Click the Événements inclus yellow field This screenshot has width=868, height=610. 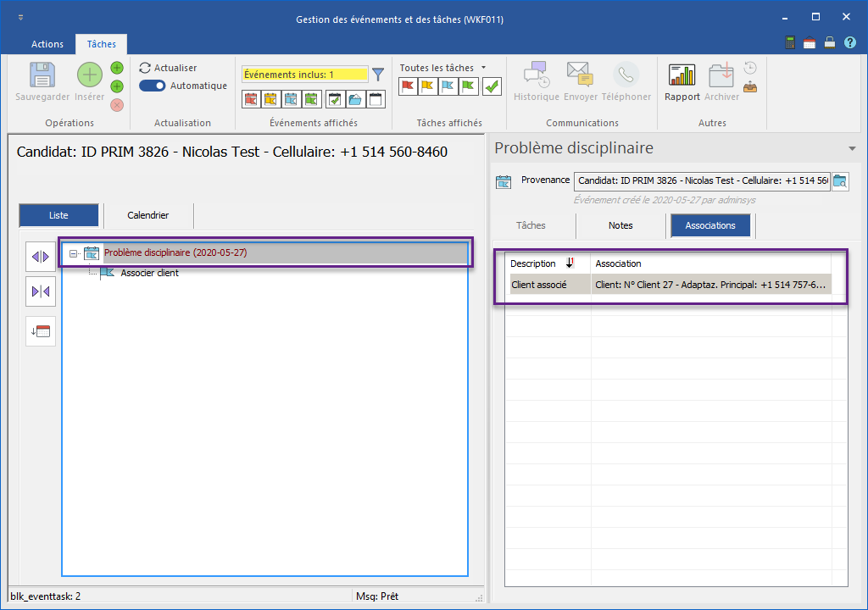304,75
